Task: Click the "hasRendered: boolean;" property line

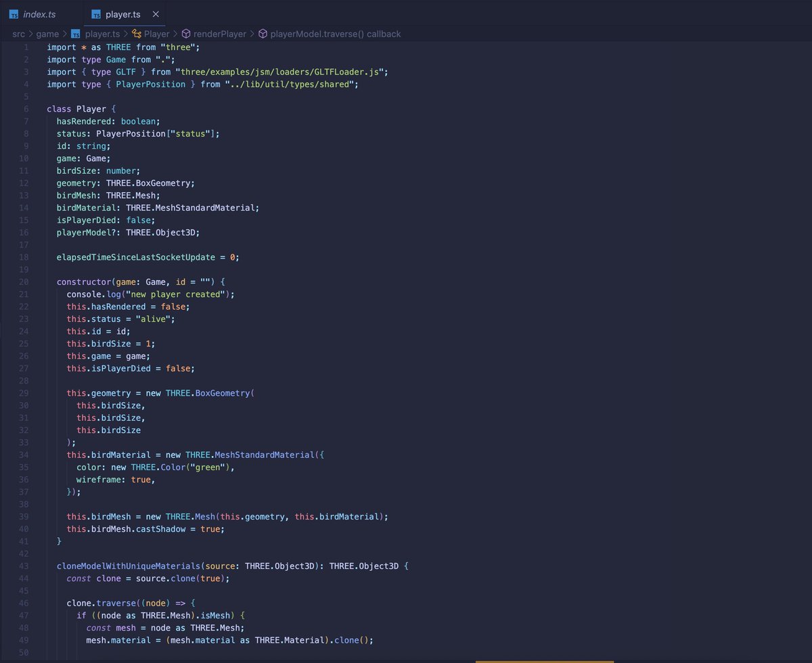Action: 108,121
